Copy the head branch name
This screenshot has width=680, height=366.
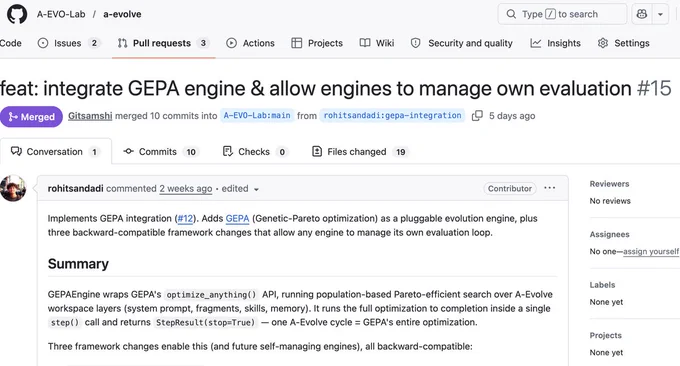click(477, 116)
